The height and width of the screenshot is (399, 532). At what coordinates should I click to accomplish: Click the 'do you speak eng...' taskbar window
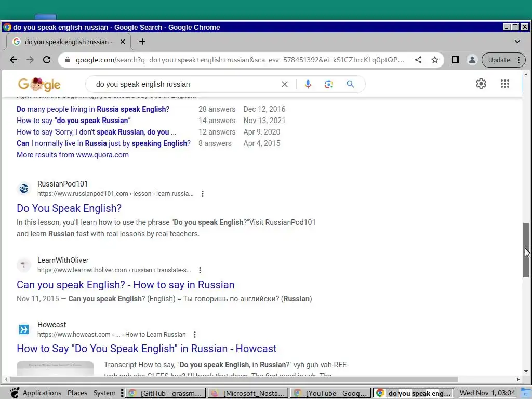(x=413, y=393)
